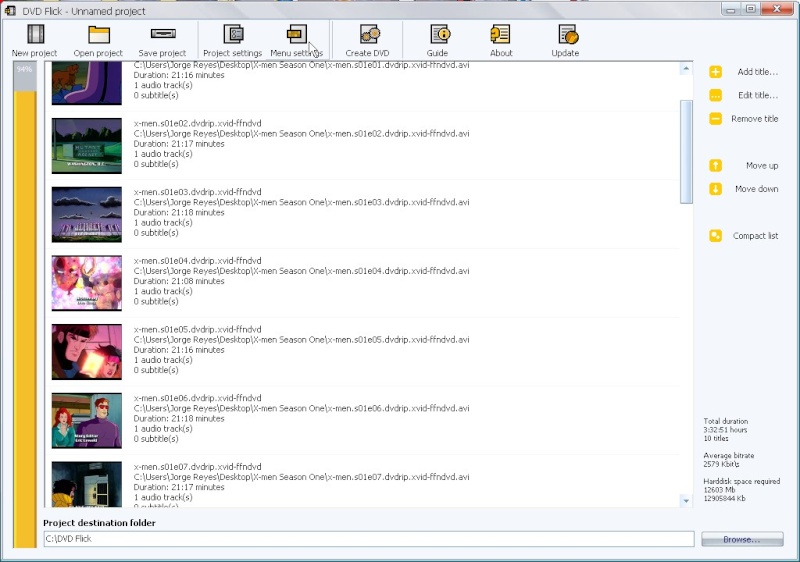Image resolution: width=800 pixels, height=562 pixels.
Task: Click the Compact list label
Action: [756, 236]
